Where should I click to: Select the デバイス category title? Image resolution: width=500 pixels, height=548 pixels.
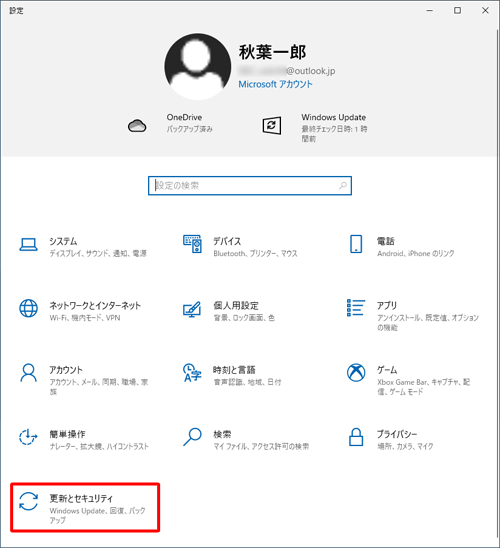[x=227, y=241]
